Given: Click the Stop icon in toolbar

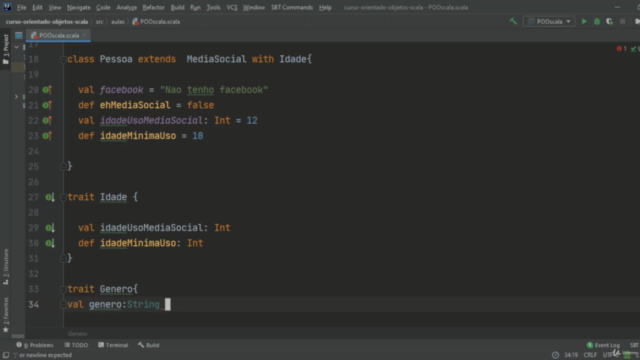Looking at the screenshot, I should click(622, 22).
